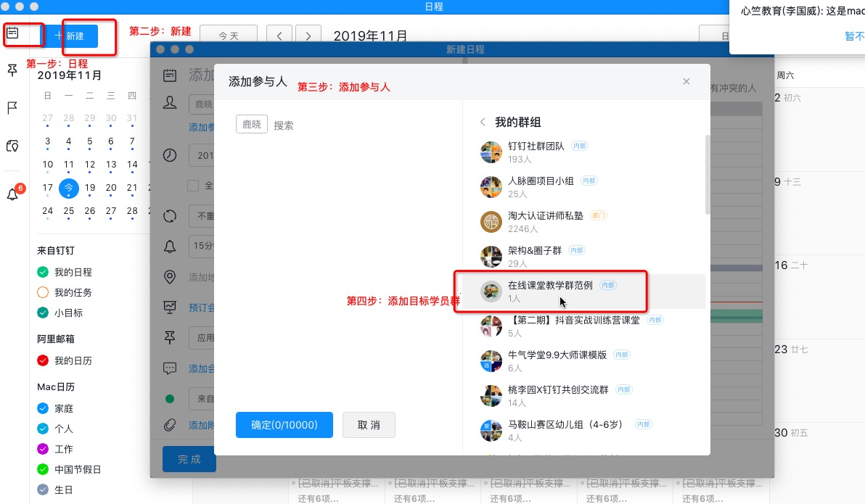Screen dimensions: 865x504
Task: Click 2019年11月 title in main calendar
Action: click(370, 36)
